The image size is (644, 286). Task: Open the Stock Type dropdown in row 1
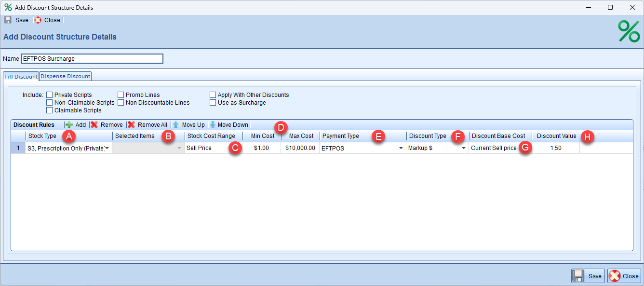[x=107, y=149]
